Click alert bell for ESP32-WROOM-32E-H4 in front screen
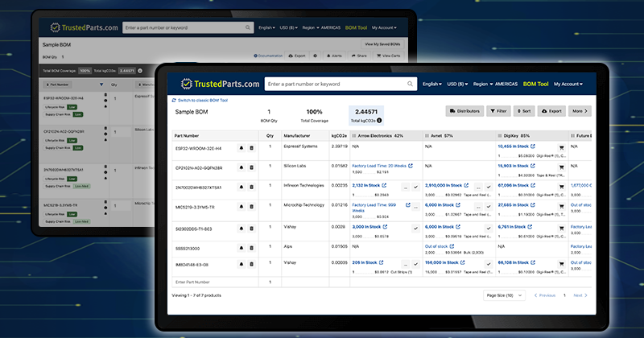 tap(242, 148)
